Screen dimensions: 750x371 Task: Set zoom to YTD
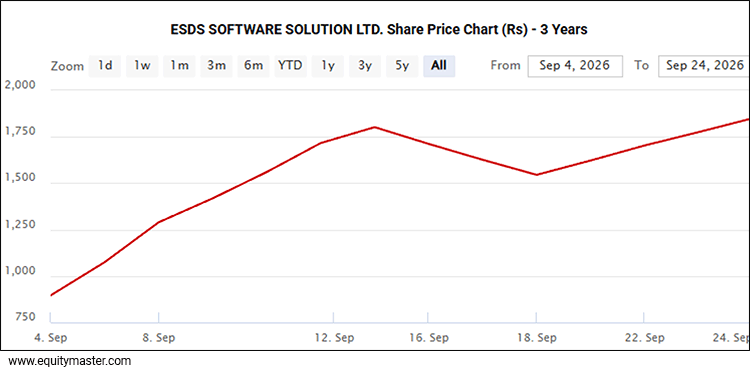290,66
